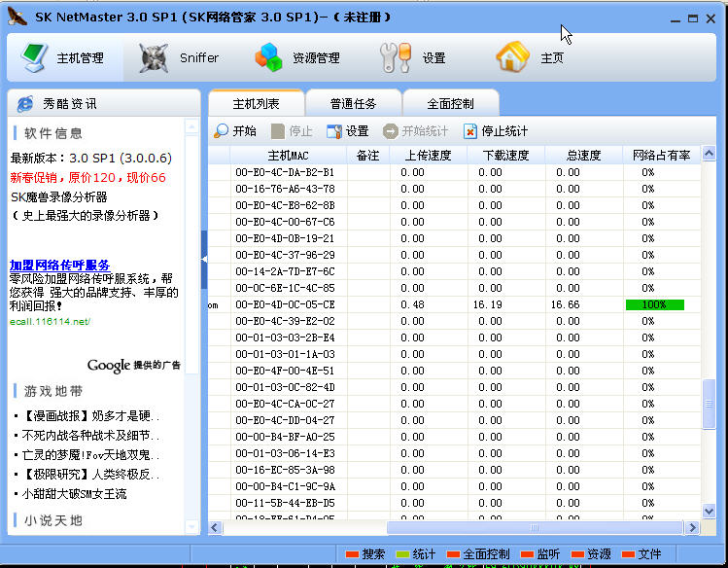Open the 资源管理 colored cubes icon
The width and height of the screenshot is (728, 568).
click(x=268, y=58)
